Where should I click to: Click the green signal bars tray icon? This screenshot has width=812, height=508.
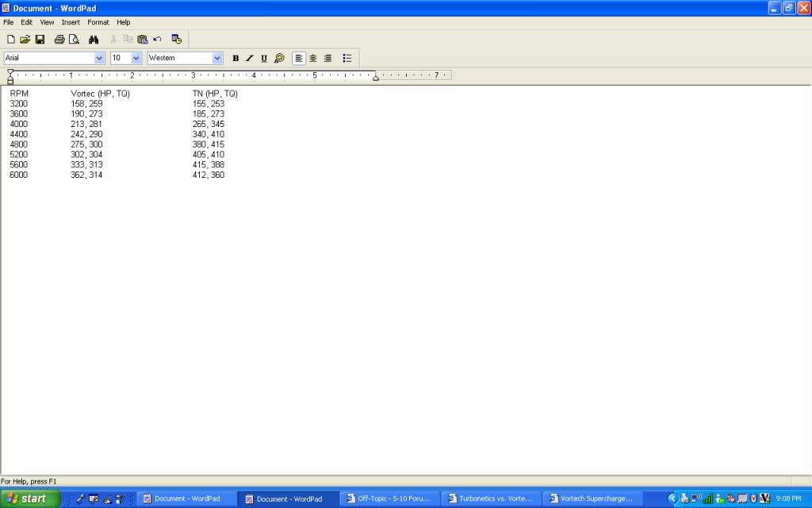click(707, 498)
